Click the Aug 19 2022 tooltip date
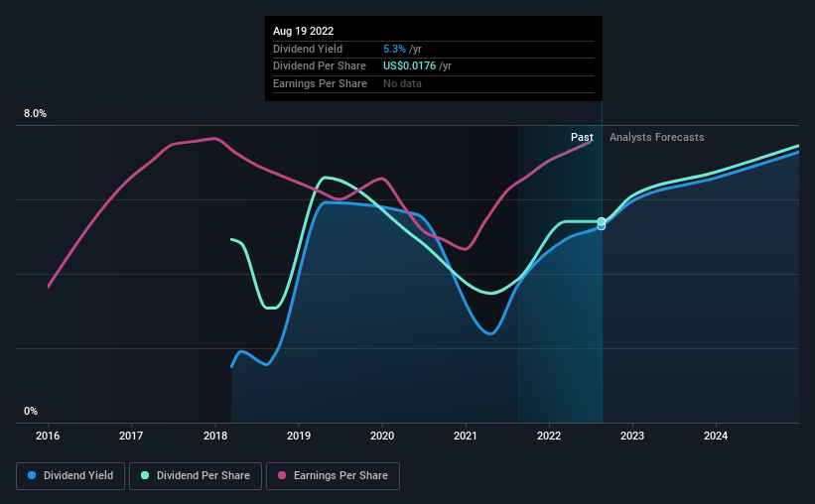The height and width of the screenshot is (504, 815). click(x=303, y=31)
